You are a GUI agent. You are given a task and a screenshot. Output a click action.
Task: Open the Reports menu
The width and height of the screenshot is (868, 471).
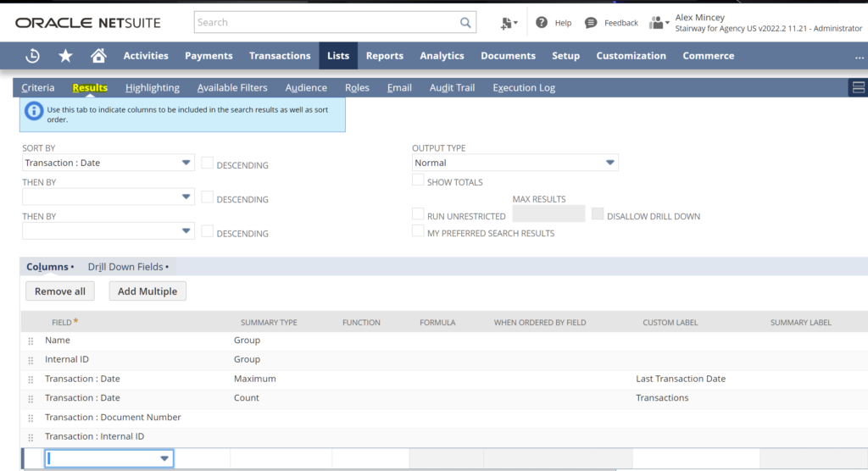pyautogui.click(x=385, y=55)
